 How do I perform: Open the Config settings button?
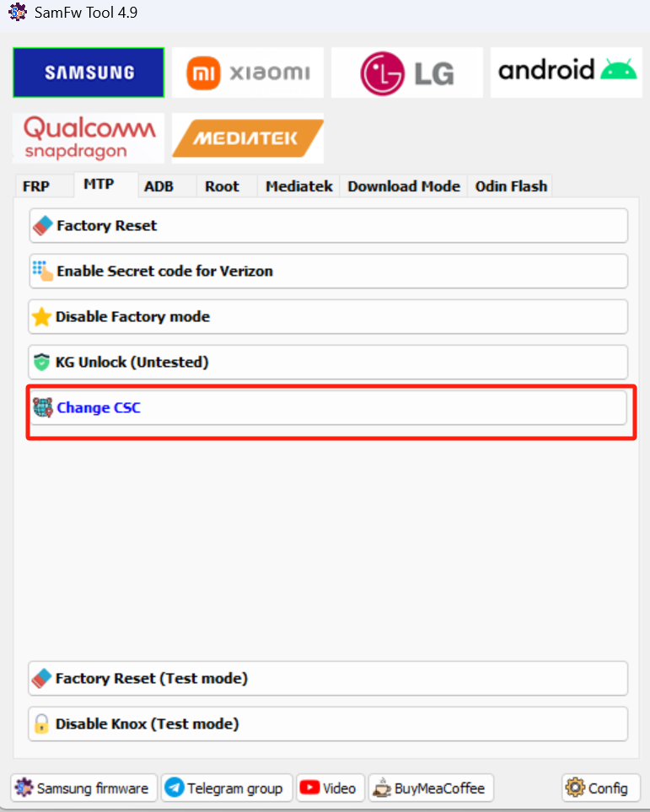coord(601,788)
